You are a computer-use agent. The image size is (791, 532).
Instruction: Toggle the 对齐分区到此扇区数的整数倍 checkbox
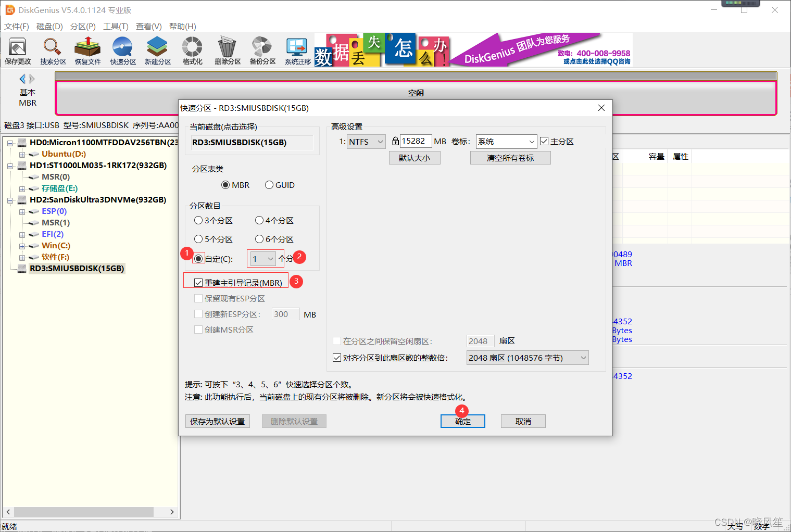[337, 358]
